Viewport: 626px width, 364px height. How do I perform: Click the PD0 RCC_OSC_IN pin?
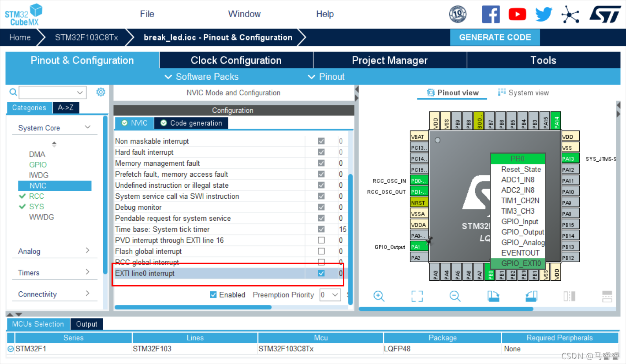[x=419, y=181]
